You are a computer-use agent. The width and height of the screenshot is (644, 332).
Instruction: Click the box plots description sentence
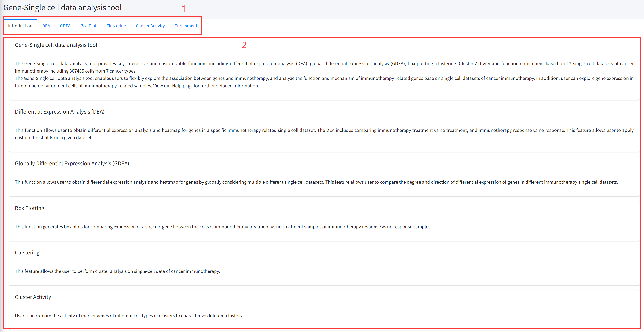223,227
